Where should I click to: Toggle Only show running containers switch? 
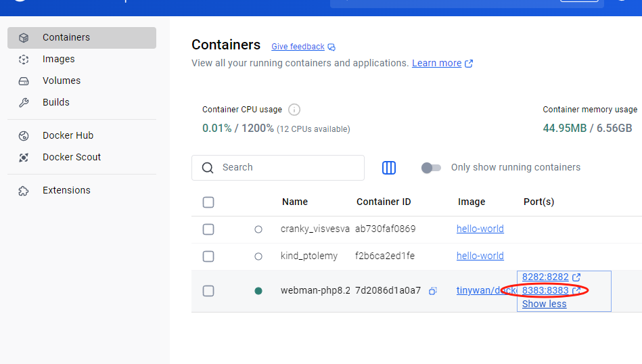tap(431, 168)
